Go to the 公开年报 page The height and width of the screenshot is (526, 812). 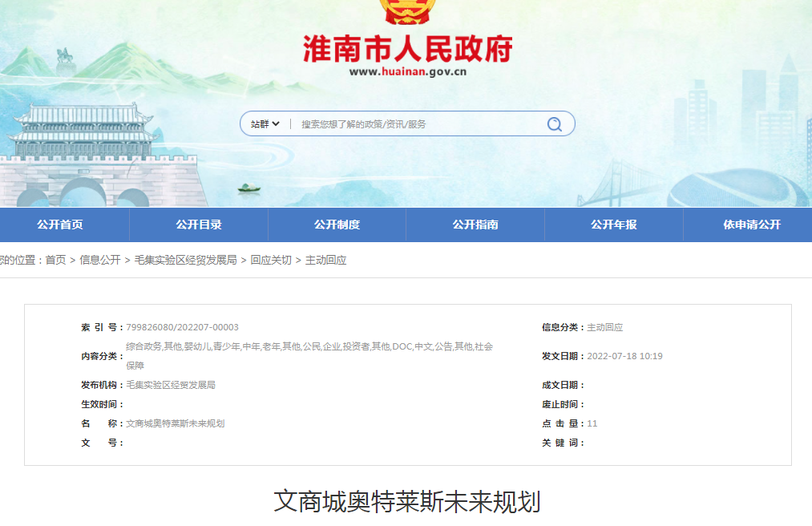pyautogui.click(x=613, y=225)
